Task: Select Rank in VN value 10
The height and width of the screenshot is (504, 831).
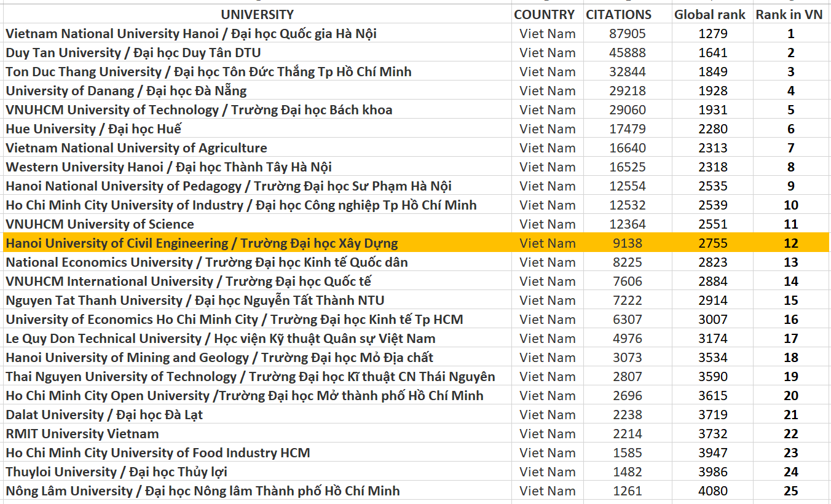Action: pos(791,205)
